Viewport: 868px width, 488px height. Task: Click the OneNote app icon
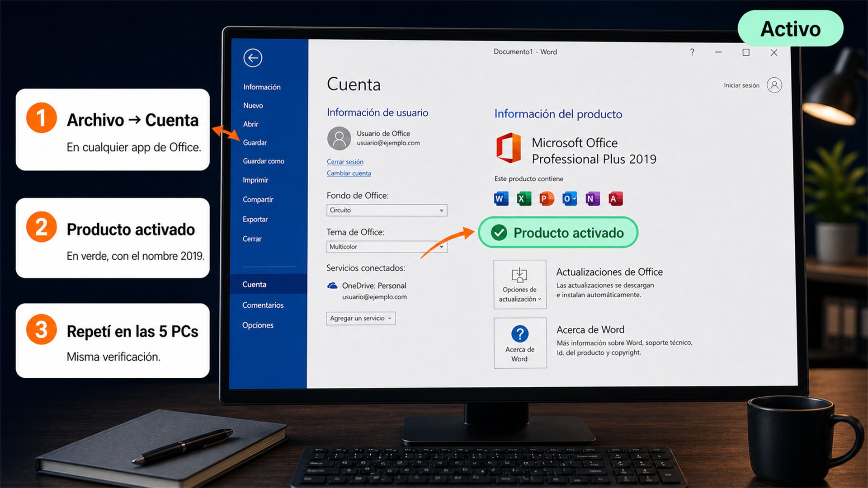point(593,199)
